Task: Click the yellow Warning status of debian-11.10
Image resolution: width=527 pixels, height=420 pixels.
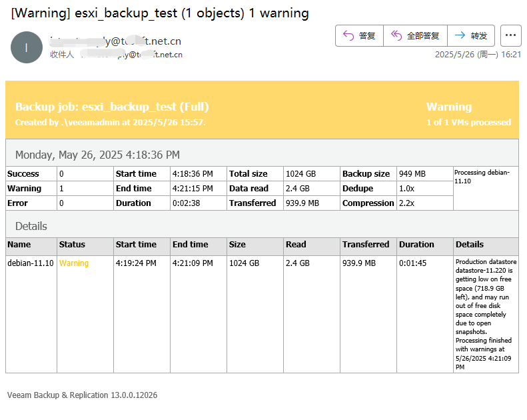Action: click(74, 263)
